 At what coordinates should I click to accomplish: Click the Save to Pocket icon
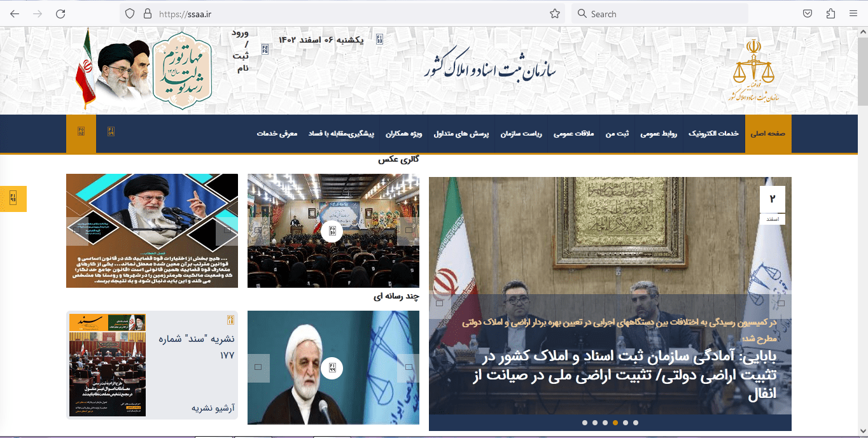click(807, 14)
